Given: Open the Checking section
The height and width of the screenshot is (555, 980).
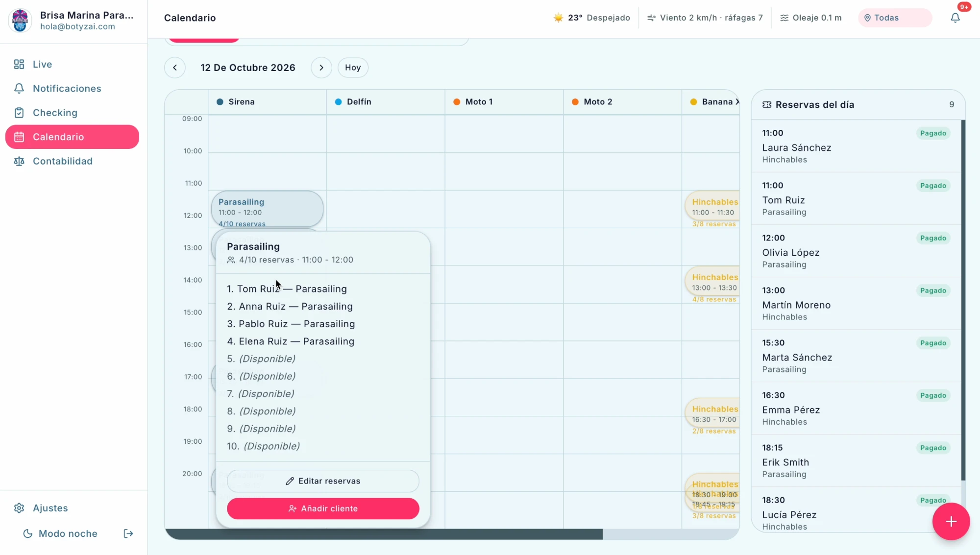Looking at the screenshot, I should point(72,113).
